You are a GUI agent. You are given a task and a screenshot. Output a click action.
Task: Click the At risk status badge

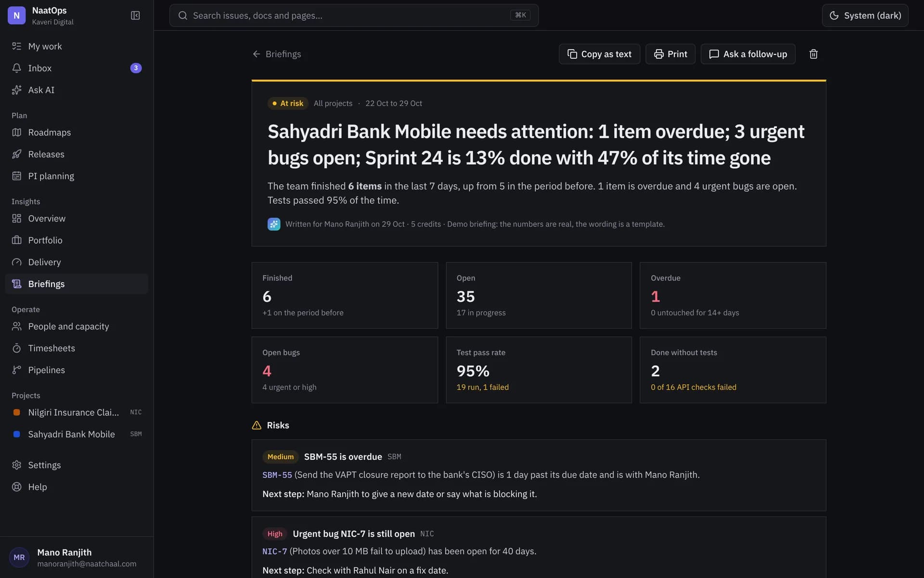point(288,103)
